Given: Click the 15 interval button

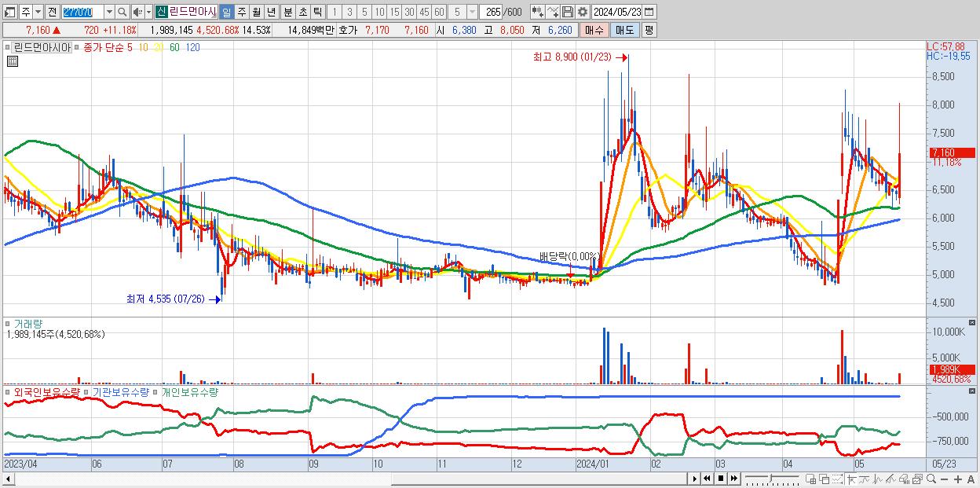Looking at the screenshot, I should 394,12.
